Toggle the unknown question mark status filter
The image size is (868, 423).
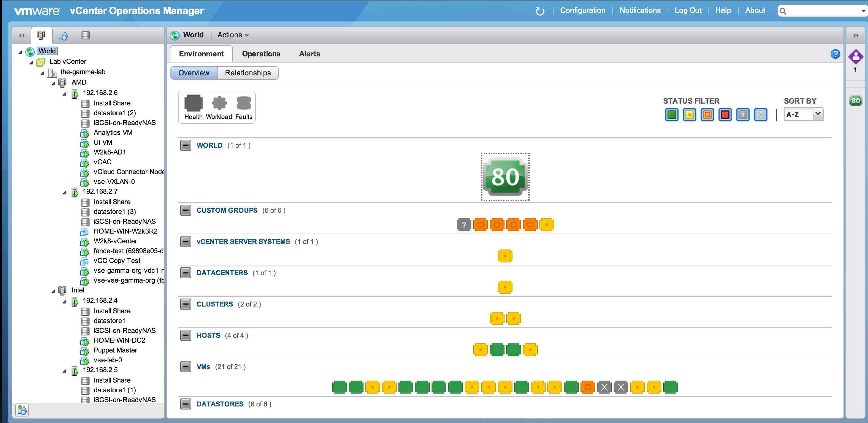pyautogui.click(x=743, y=115)
